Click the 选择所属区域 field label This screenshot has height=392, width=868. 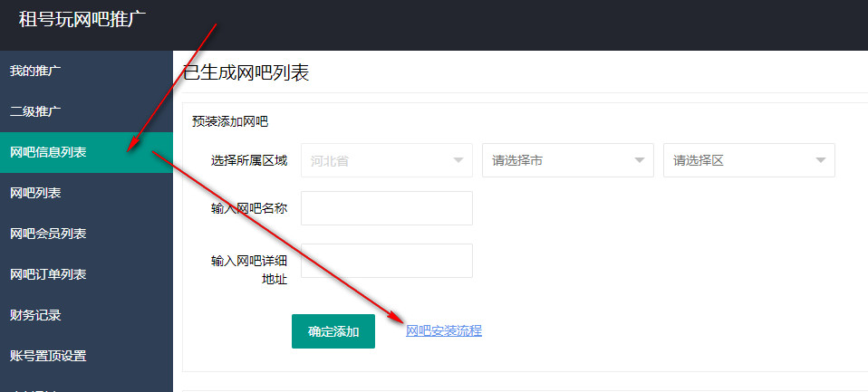point(249,161)
